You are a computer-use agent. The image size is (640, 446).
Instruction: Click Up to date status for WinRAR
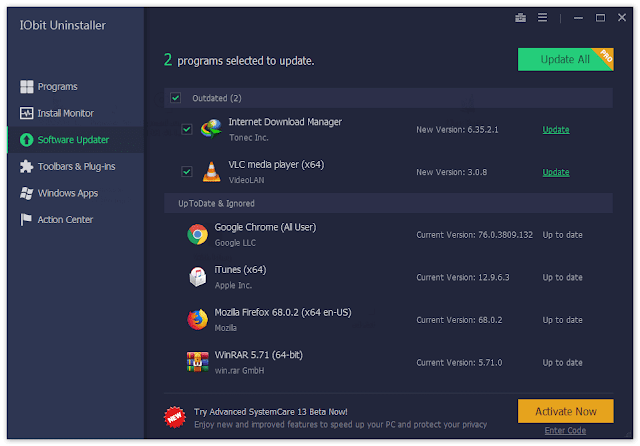(562, 362)
